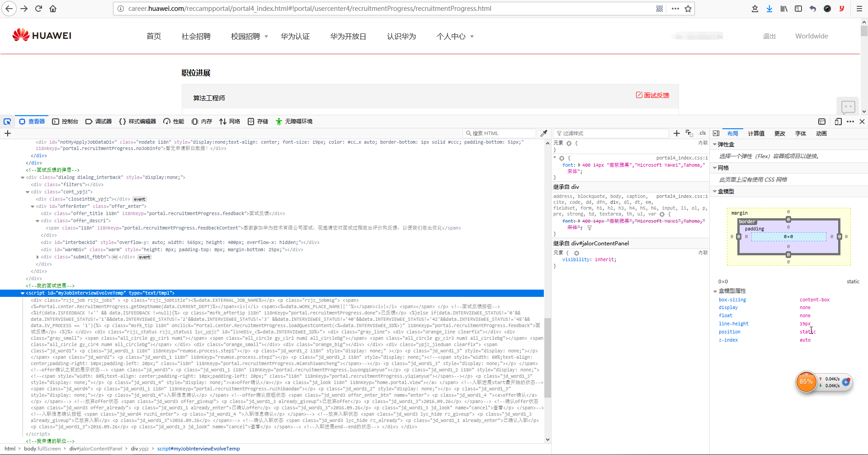Collapse the 盒模型 box model section

point(715,192)
